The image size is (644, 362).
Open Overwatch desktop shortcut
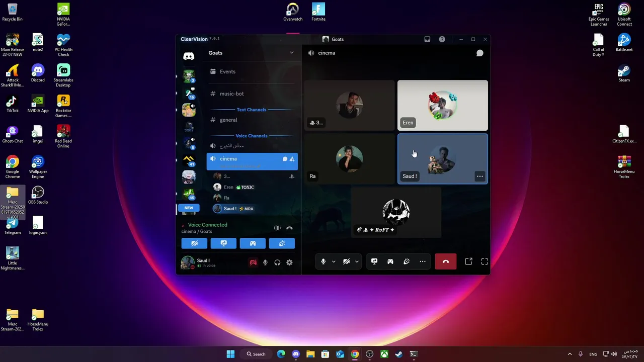pyautogui.click(x=293, y=13)
